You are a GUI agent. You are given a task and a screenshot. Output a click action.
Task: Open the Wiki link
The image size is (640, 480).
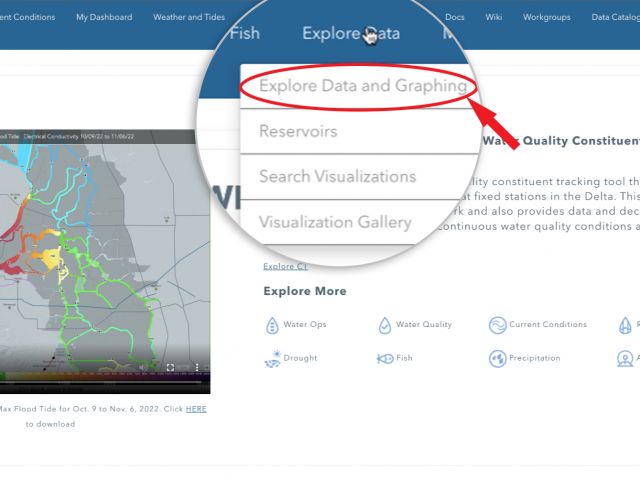[x=493, y=17]
